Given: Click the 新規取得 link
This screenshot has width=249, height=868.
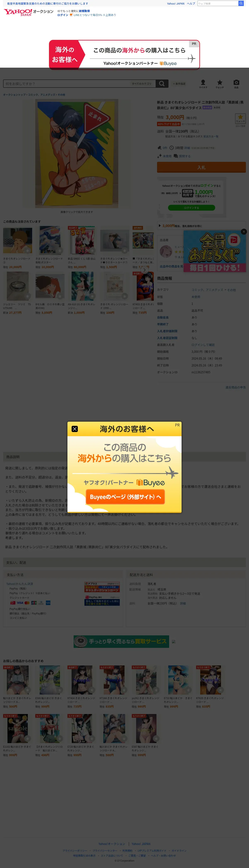Looking at the screenshot, I should coord(84,11).
